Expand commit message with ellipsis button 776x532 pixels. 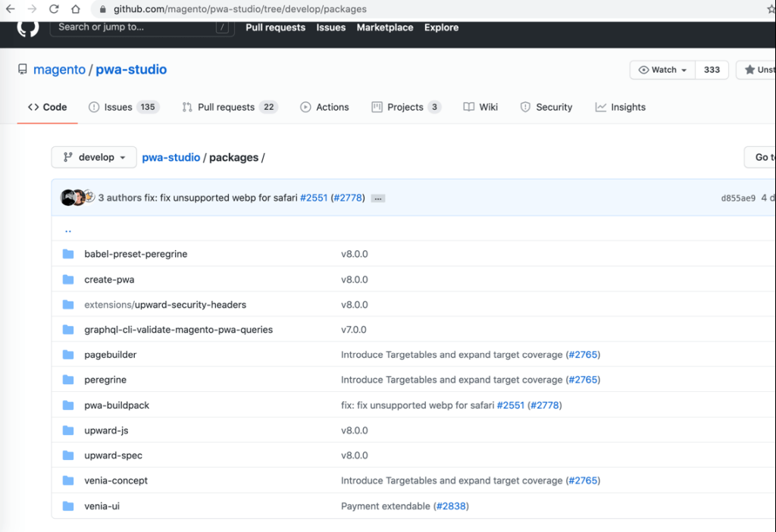click(378, 199)
